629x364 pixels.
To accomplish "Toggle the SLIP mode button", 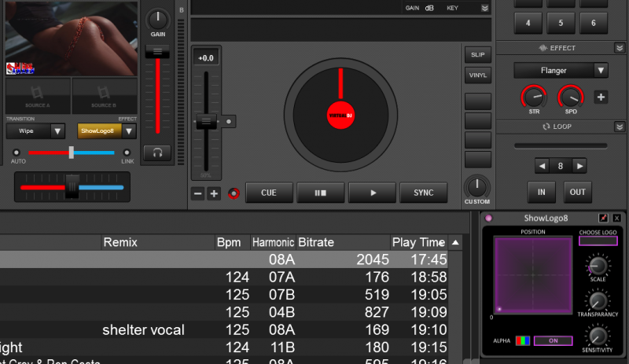I will 477,55.
